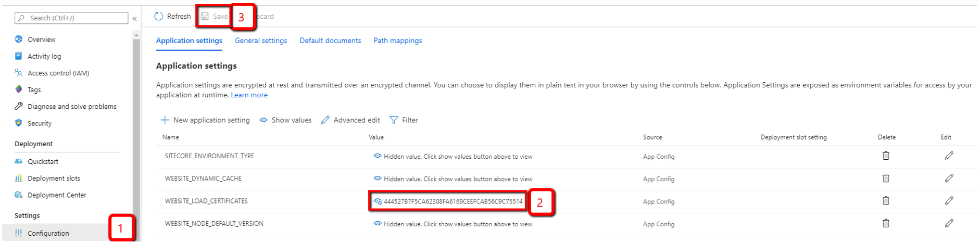Click the Save button
The height and width of the screenshot is (243, 980).
pos(215,17)
